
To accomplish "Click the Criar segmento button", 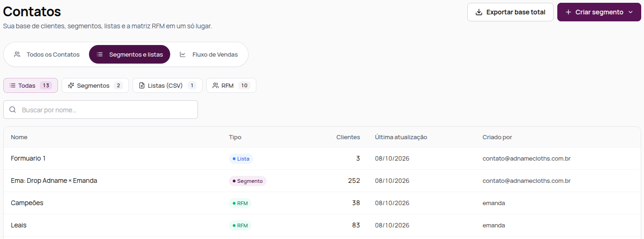I will 599,12.
